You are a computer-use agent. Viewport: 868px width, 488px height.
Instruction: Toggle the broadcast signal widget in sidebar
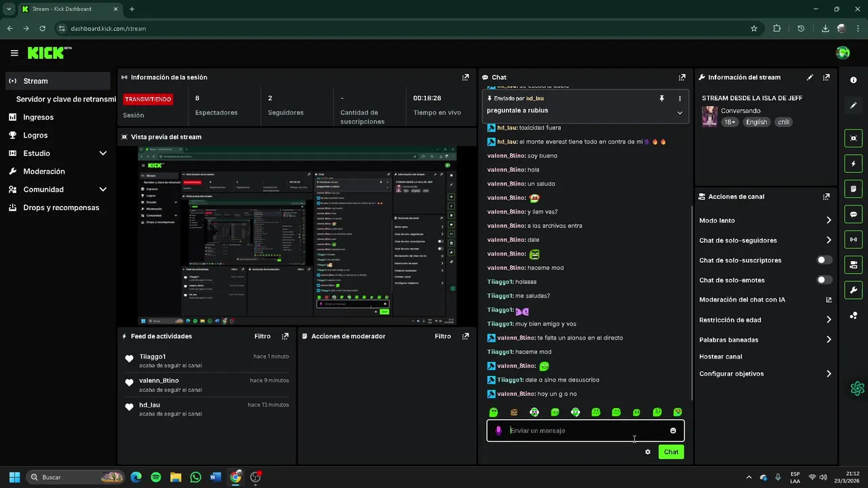click(x=854, y=239)
